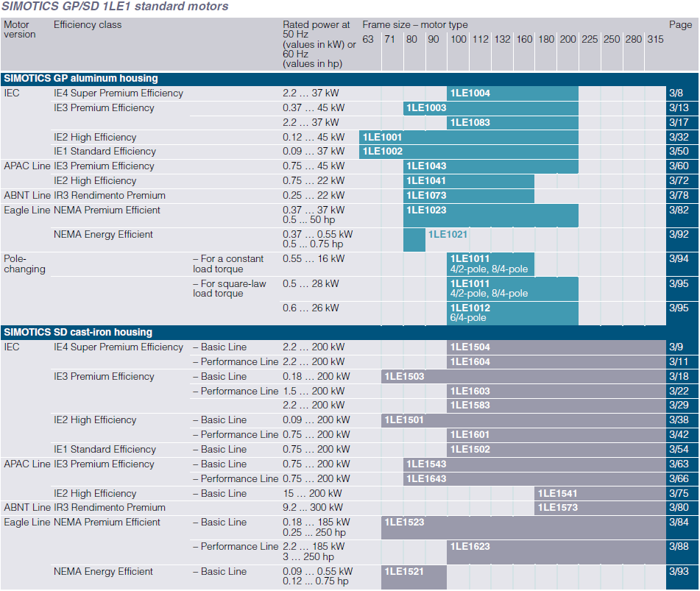Click page reference 3/75

(x=679, y=494)
